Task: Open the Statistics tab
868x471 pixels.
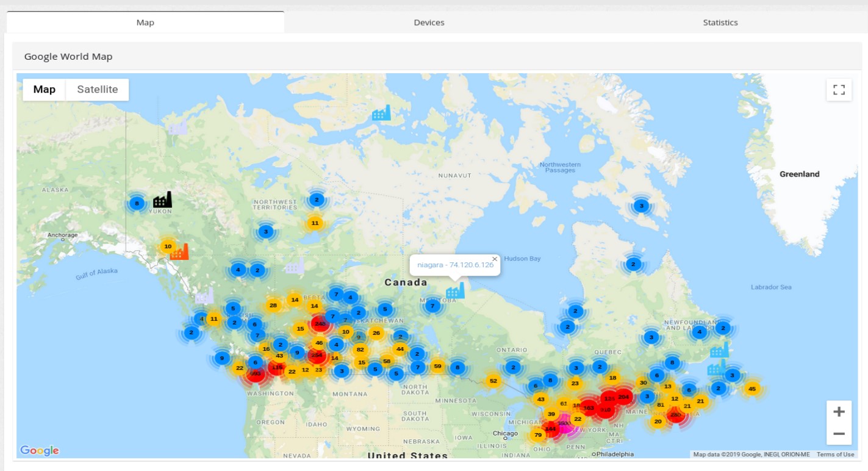Action: pyautogui.click(x=720, y=23)
